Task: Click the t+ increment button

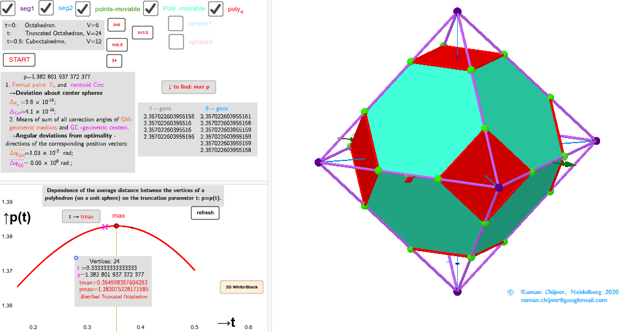Action: click(114, 61)
